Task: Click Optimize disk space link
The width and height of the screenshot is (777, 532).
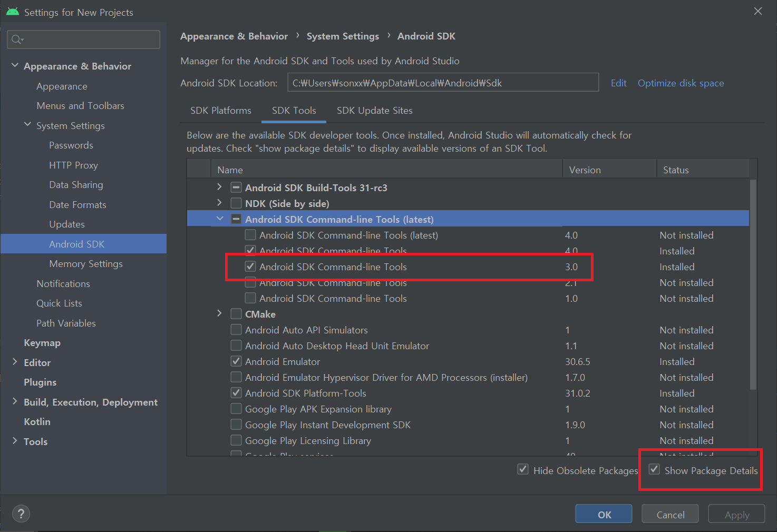Action: [681, 83]
